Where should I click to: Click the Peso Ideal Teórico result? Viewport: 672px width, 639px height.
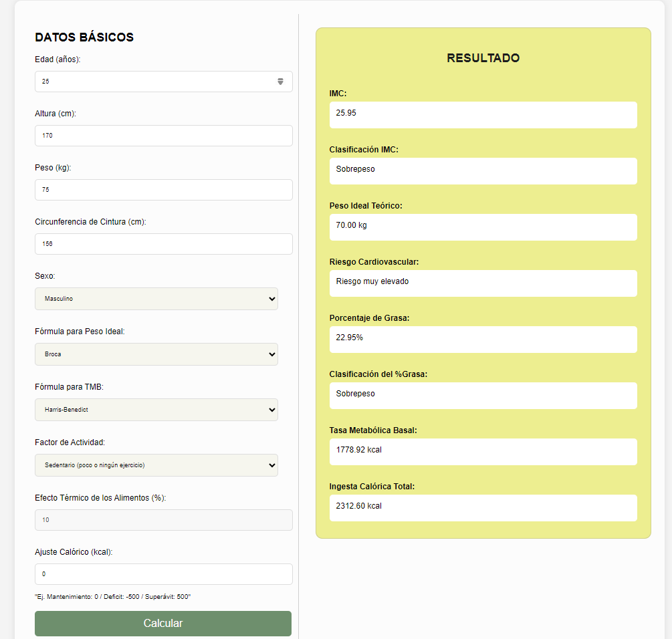coord(483,227)
